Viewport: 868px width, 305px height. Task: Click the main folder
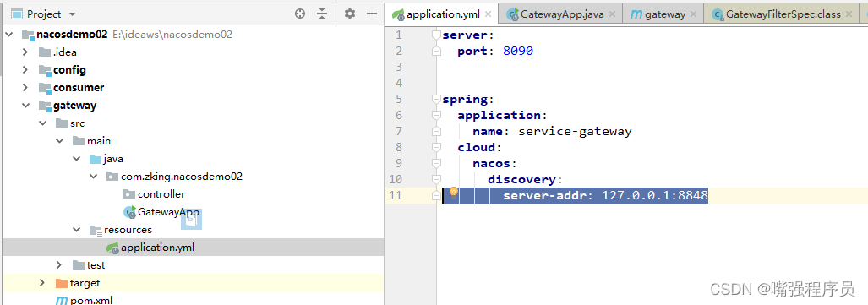99,141
